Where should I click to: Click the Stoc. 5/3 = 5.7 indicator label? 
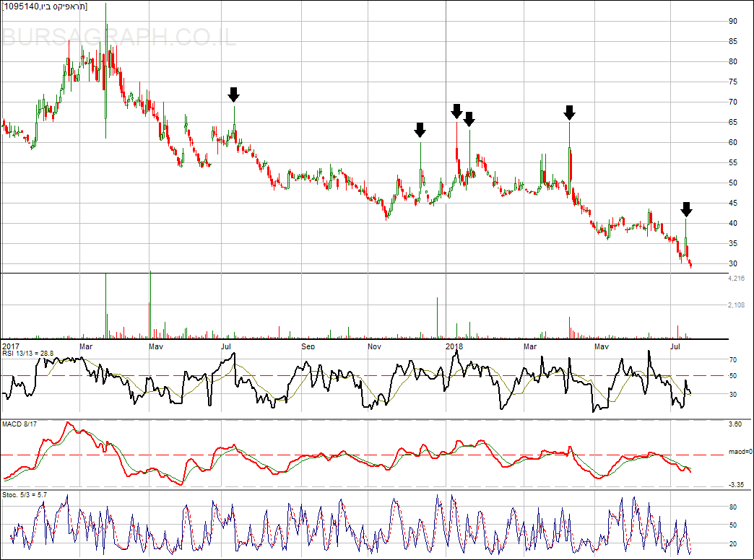[25, 494]
